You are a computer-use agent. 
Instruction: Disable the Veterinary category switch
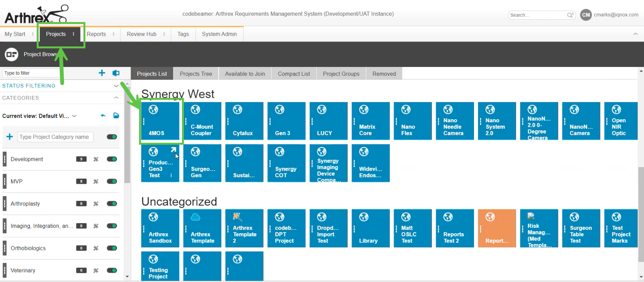pos(112,270)
